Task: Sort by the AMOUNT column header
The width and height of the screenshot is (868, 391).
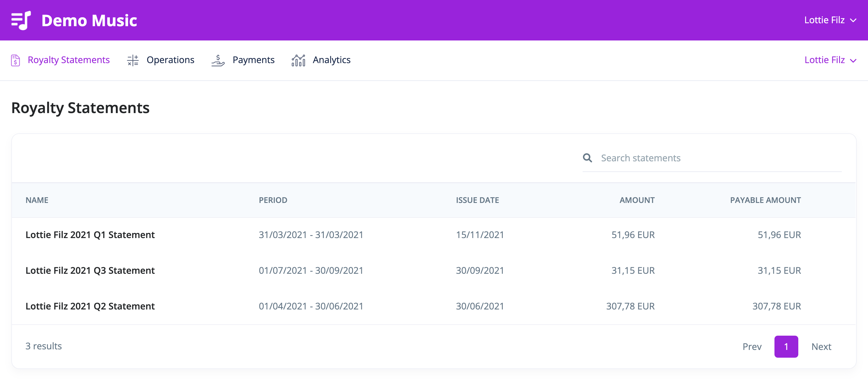Action: coord(637,200)
